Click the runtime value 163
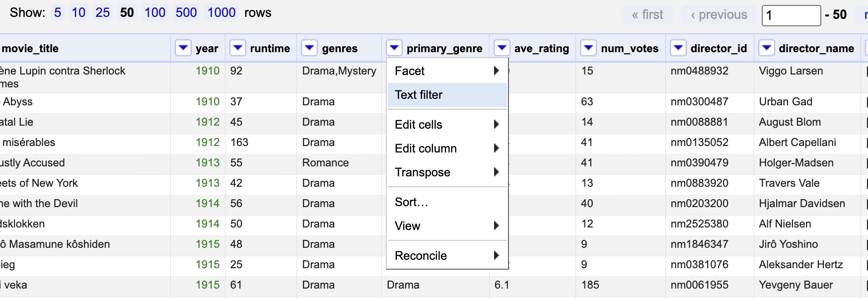The image size is (868, 299). 239,143
